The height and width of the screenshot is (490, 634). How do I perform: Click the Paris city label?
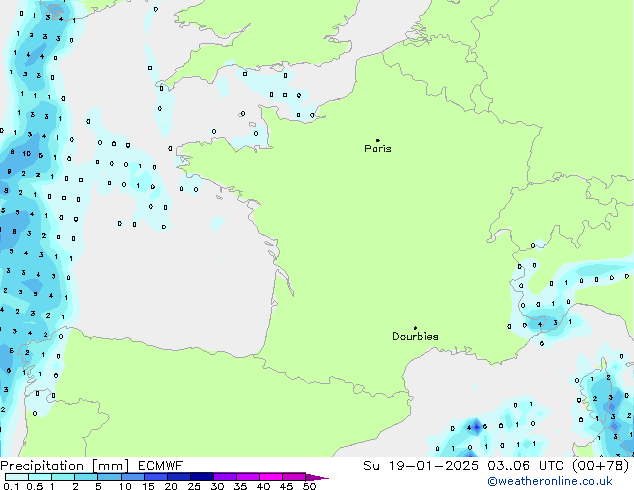coord(378,149)
